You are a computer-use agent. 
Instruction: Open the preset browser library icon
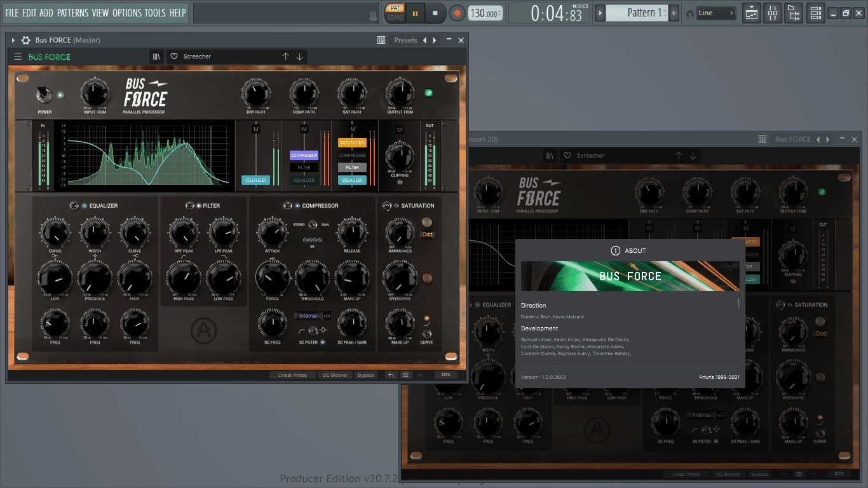click(x=157, y=57)
